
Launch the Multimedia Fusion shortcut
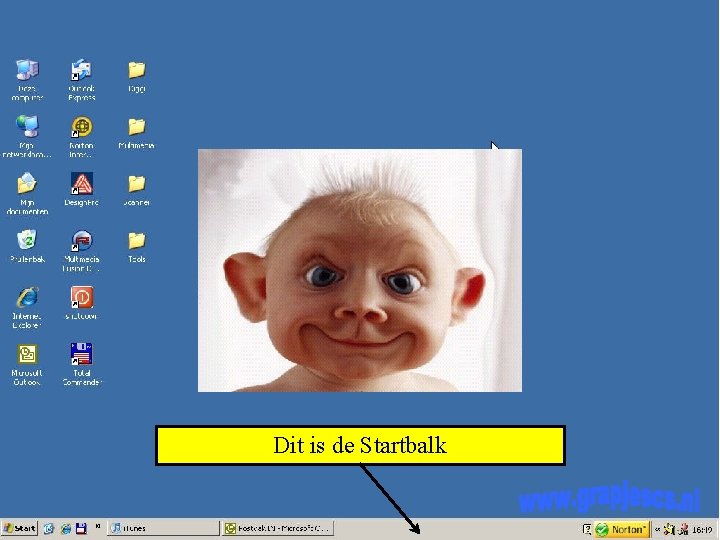pyautogui.click(x=81, y=250)
